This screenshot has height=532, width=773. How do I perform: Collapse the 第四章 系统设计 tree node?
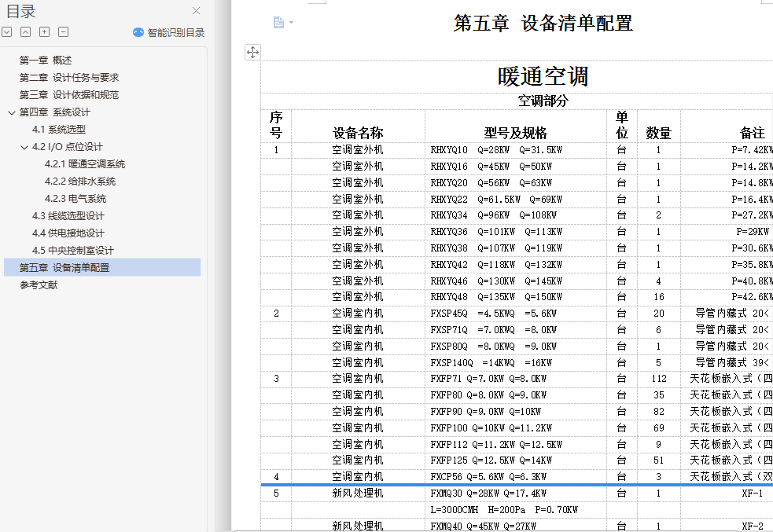tap(12, 112)
